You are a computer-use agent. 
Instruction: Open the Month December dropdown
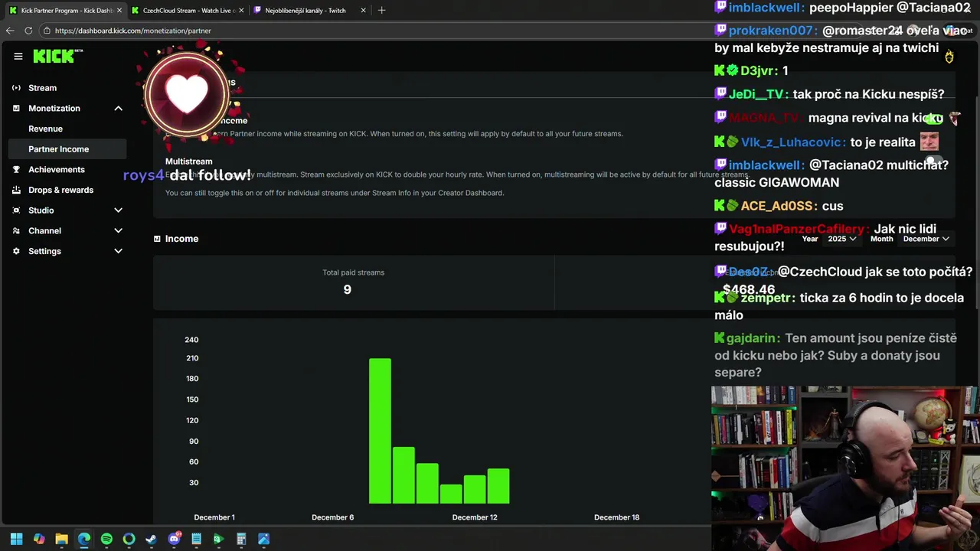(x=926, y=239)
